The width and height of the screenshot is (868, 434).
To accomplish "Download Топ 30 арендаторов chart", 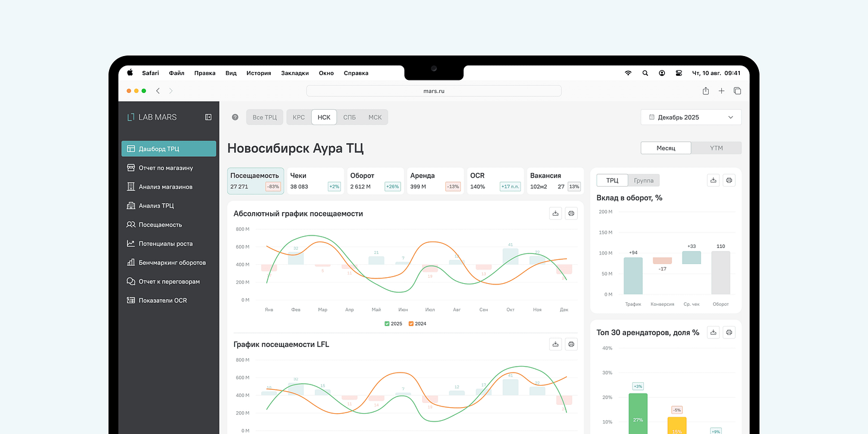I will 713,332.
